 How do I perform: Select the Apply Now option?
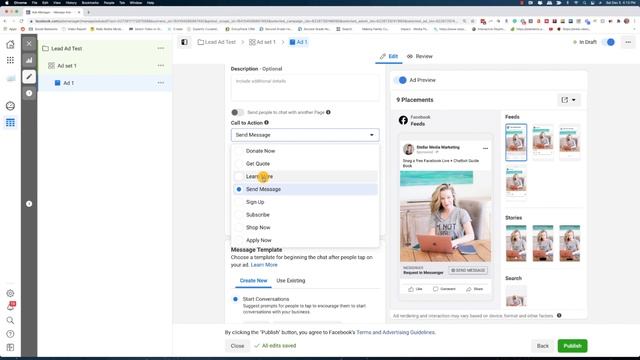point(305,240)
